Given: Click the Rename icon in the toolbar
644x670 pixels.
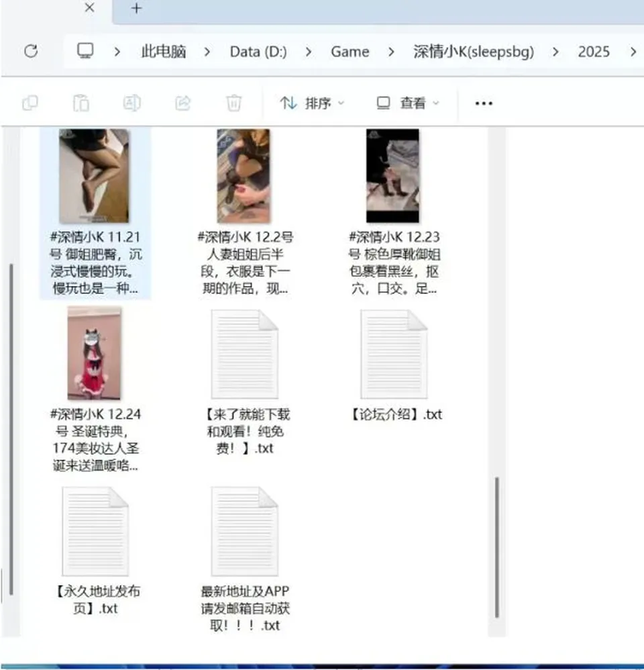Looking at the screenshot, I should pyautogui.click(x=132, y=103).
